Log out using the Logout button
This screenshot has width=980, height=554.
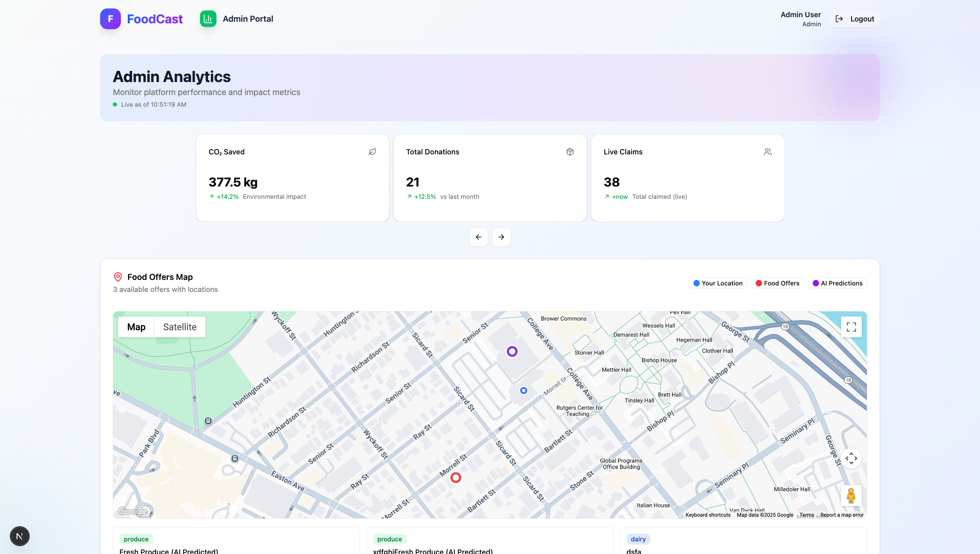click(x=855, y=19)
